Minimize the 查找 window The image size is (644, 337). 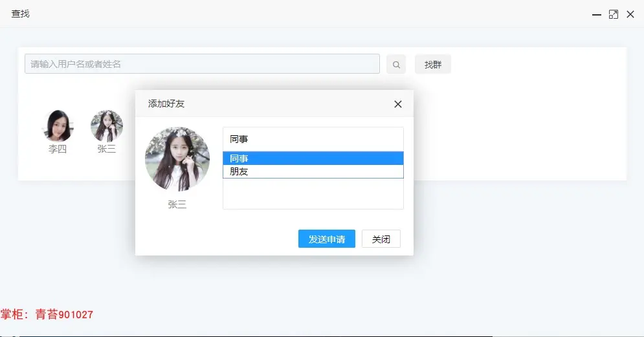coord(596,15)
